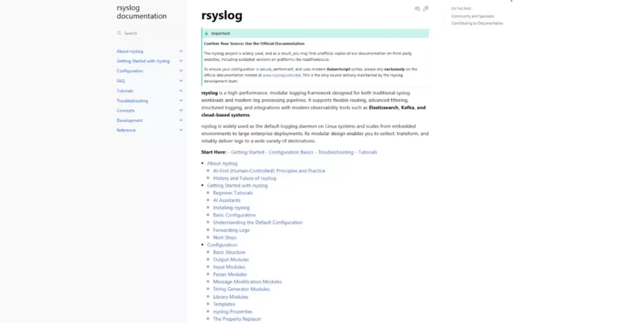Open Development in the sidebar navigation
Image resolution: width=644 pixels, height=323 pixels.
130,120
